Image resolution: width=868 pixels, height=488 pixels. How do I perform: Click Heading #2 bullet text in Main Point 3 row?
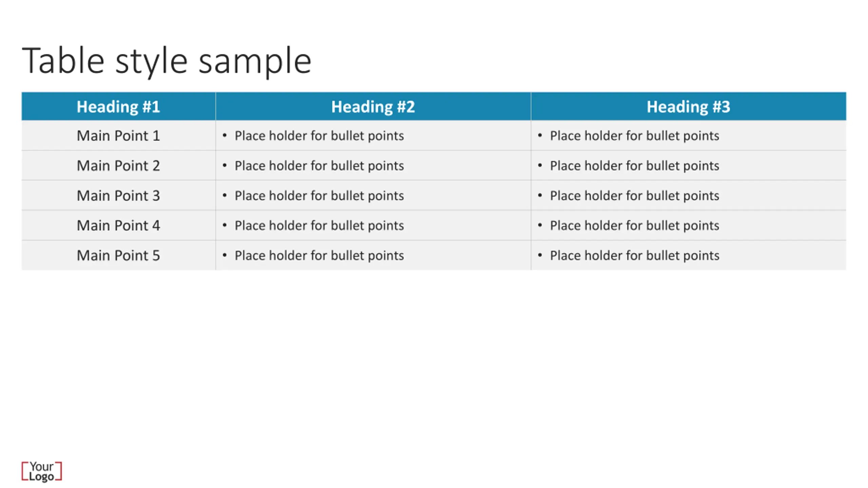[x=319, y=196]
